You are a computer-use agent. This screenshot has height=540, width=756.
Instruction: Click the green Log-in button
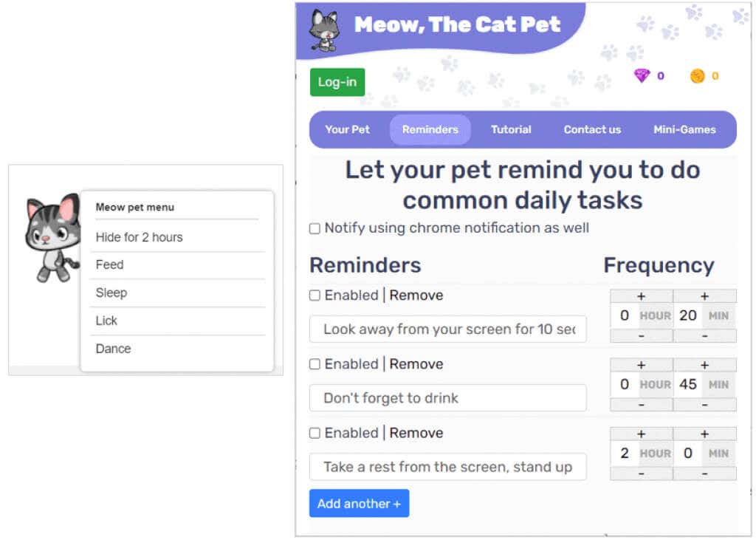(x=337, y=82)
